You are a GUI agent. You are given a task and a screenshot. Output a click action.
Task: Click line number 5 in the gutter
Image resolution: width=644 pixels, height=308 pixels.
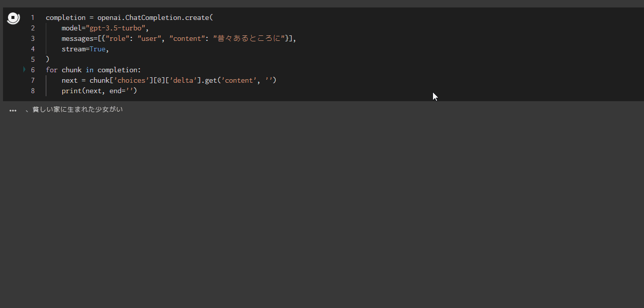click(33, 59)
